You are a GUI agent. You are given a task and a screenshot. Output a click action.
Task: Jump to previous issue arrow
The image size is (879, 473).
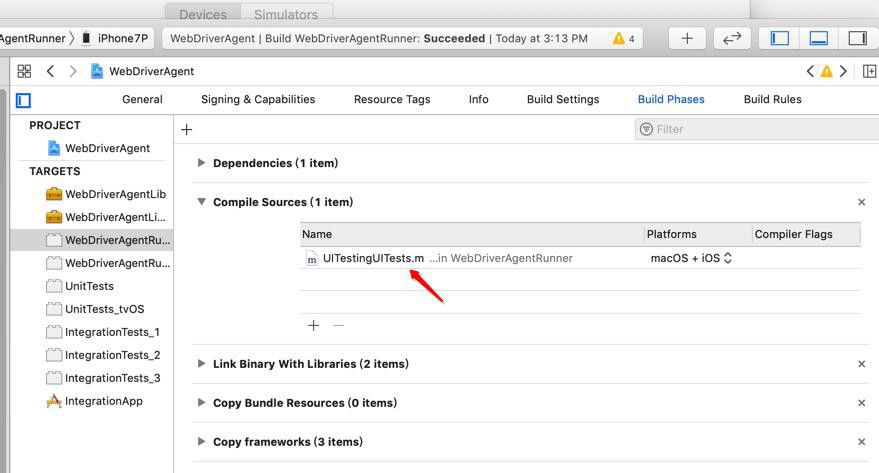pyautogui.click(x=810, y=71)
